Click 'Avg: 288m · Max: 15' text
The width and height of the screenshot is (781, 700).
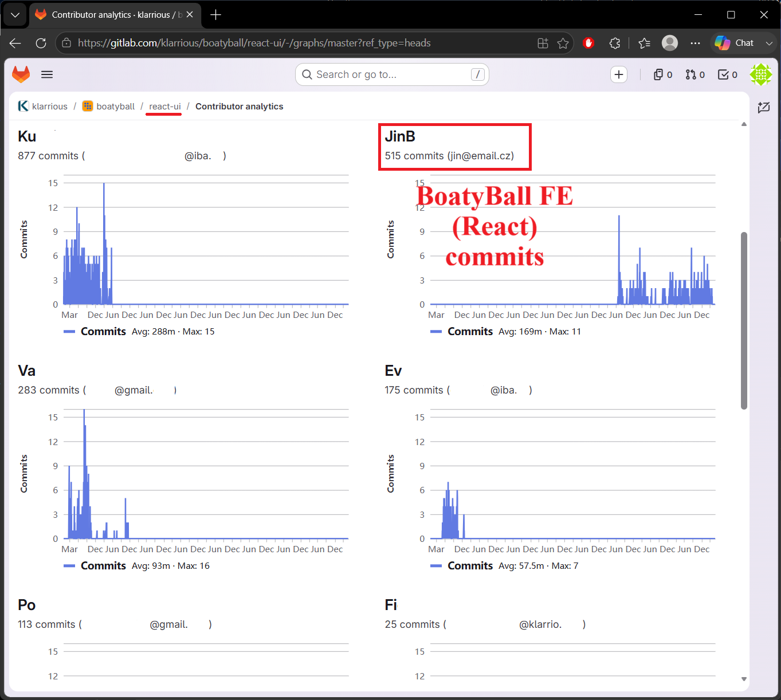pyautogui.click(x=173, y=332)
